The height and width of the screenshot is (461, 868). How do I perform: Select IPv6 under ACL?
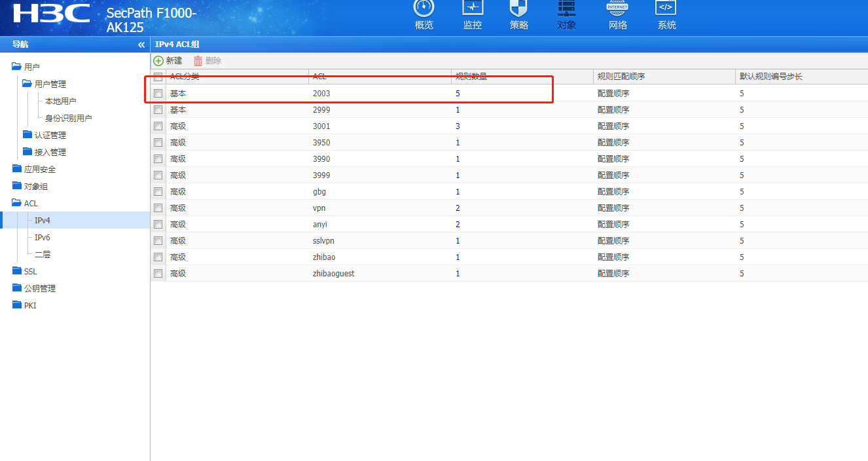[43, 237]
